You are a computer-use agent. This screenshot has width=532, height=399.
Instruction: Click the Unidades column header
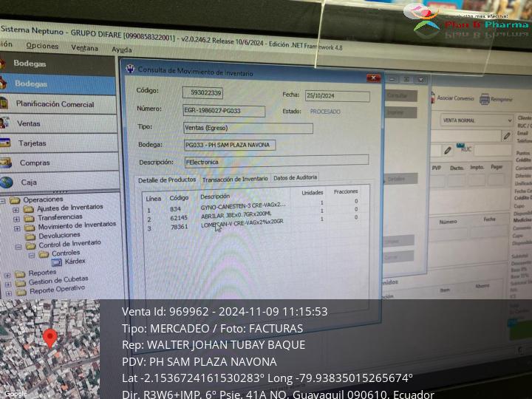pos(312,193)
